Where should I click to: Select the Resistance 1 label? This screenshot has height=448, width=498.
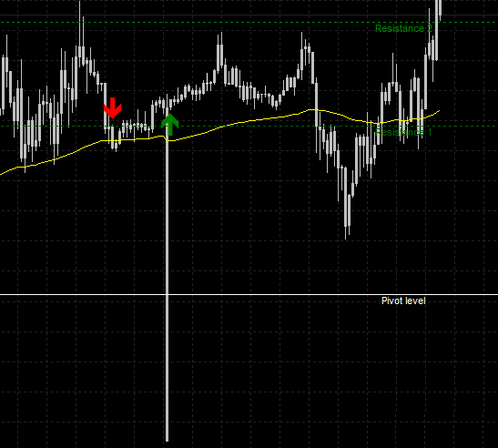pos(403,132)
